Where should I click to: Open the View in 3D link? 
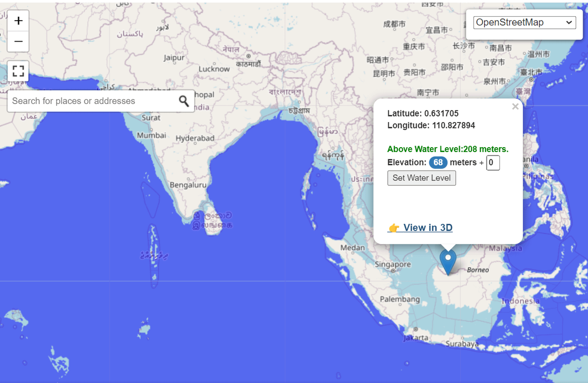click(420, 228)
